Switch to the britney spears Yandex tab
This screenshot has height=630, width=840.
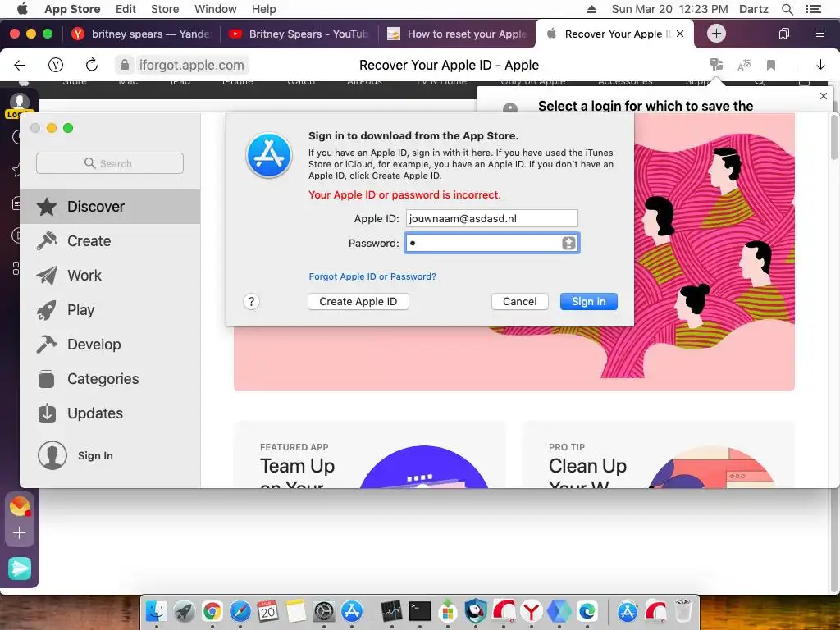141,34
